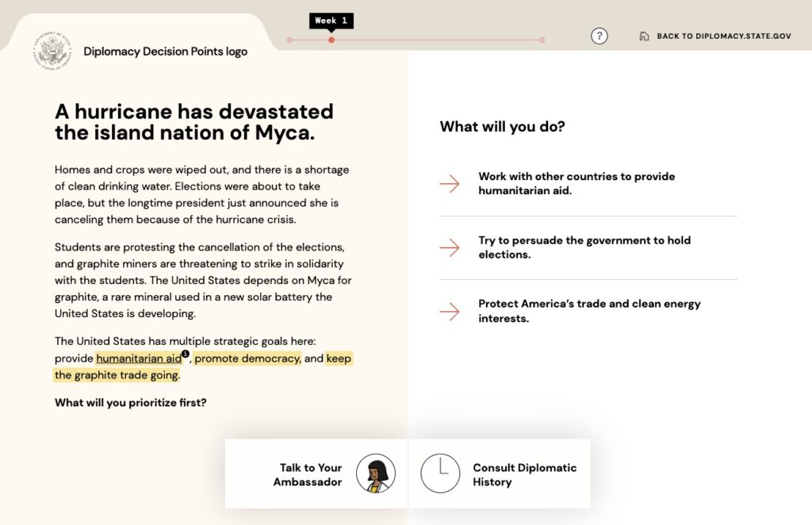Click the end point of the progress timeline
This screenshot has height=525, width=812.
tap(542, 40)
